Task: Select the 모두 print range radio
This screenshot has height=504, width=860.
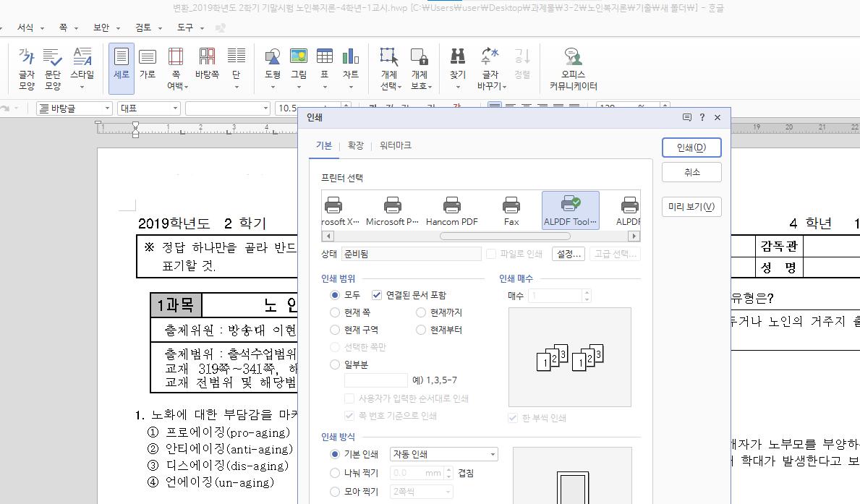Action: pos(335,295)
